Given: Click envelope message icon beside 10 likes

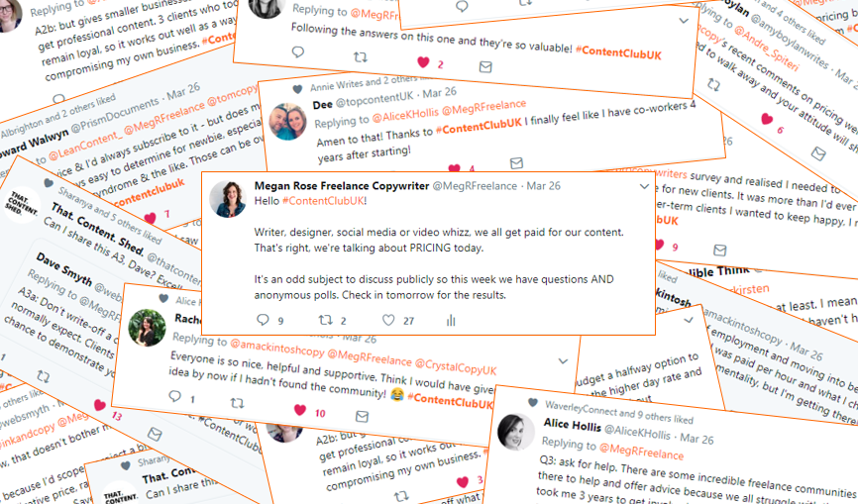Looking at the screenshot, I should [362, 417].
